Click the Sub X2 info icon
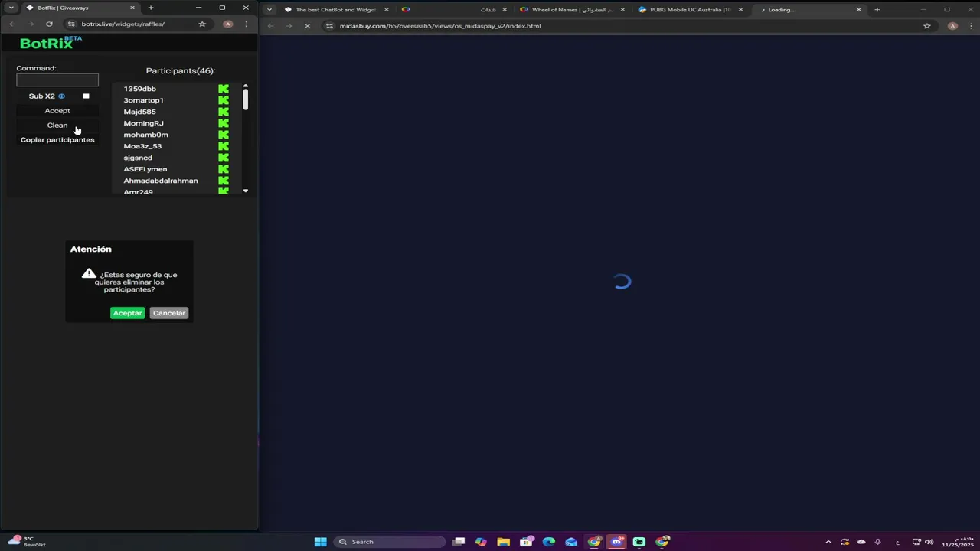This screenshot has height=551, width=980. (x=62, y=96)
